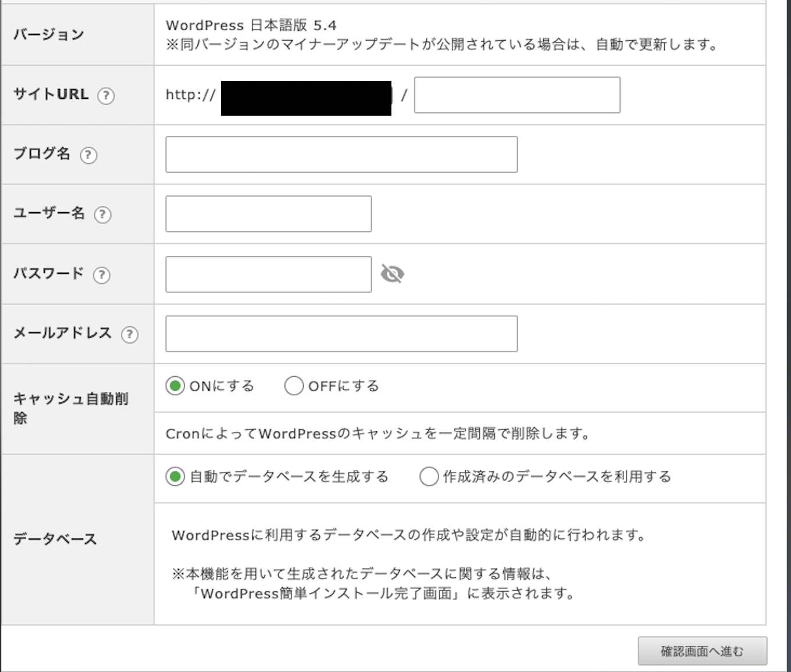Select the ONにする radio button
791x672 pixels.
coord(175,386)
